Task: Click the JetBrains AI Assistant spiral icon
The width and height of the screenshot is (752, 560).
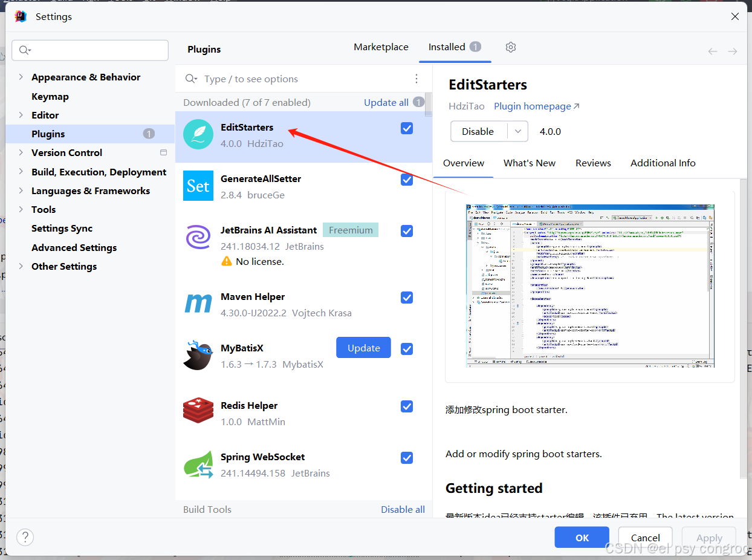Action: (x=198, y=237)
